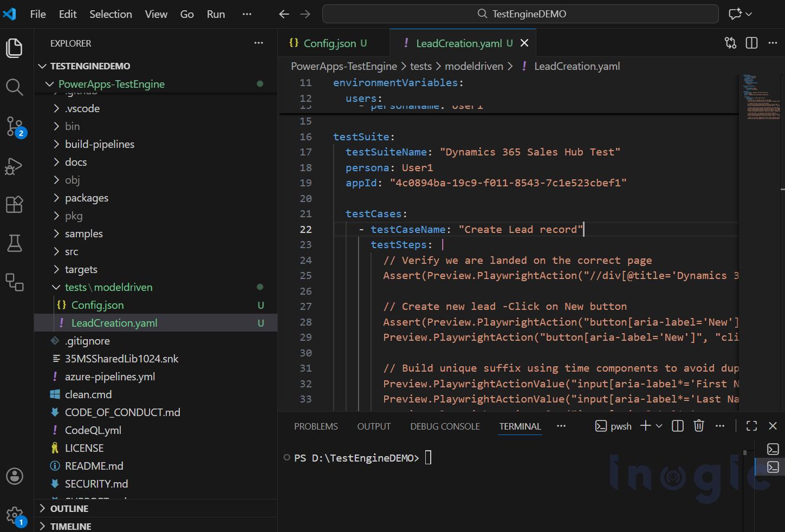The height and width of the screenshot is (532, 785).
Task: Create a new terminal with the plus icon
Action: 645,426
